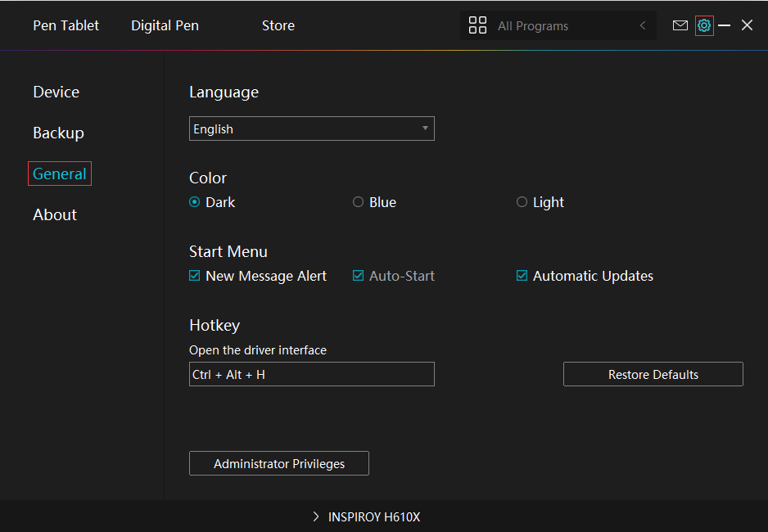Screen dimensions: 768x532
Task: Click the All Programs grid icon
Action: 477,25
